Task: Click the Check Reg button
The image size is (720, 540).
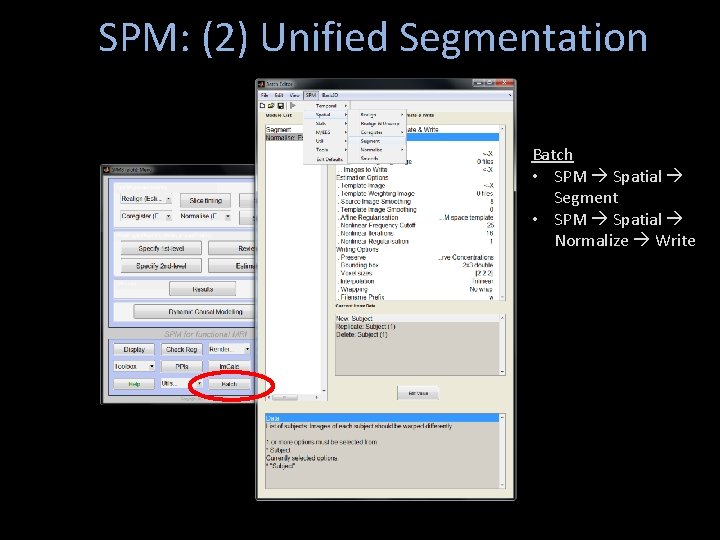Action: click(x=181, y=349)
